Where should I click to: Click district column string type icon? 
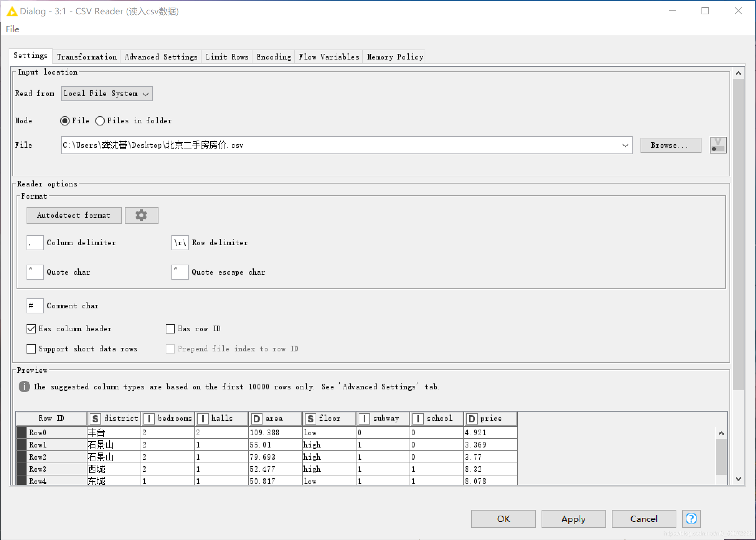click(95, 418)
